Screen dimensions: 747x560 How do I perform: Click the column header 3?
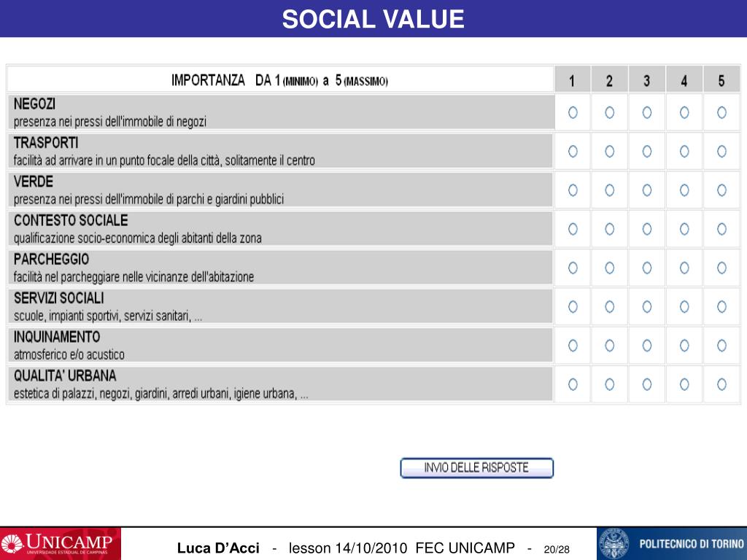point(647,79)
